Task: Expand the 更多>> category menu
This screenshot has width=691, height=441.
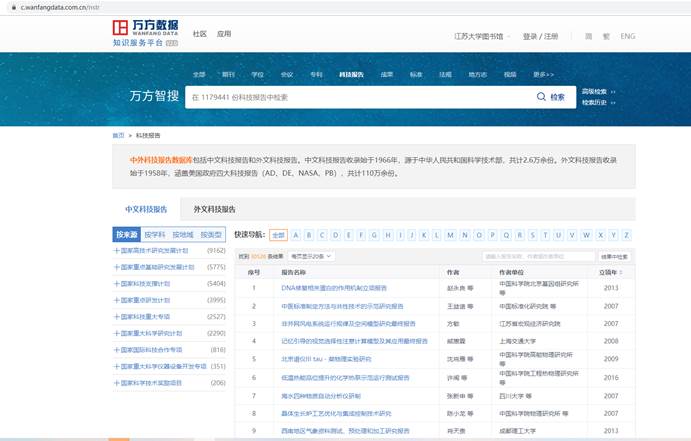Action: point(543,74)
